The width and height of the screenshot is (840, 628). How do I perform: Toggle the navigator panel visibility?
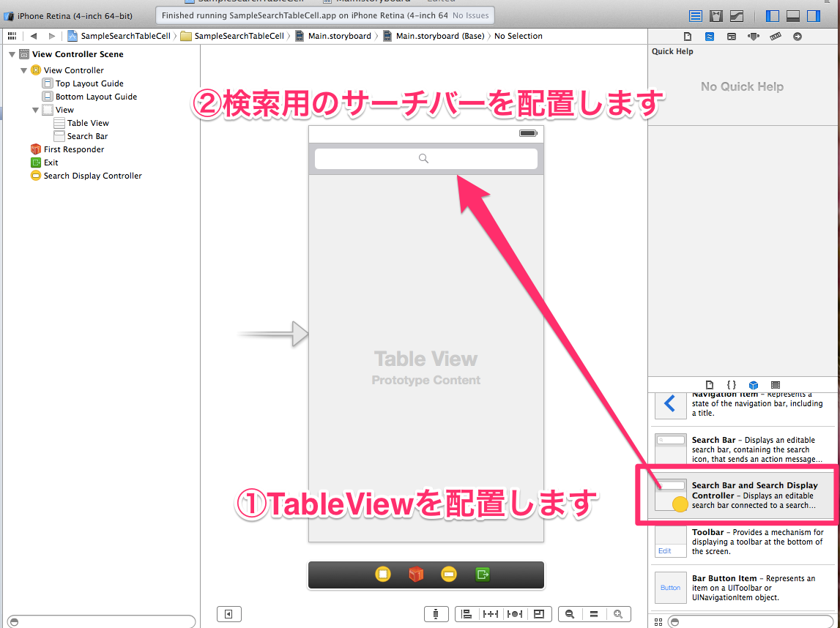pos(772,15)
